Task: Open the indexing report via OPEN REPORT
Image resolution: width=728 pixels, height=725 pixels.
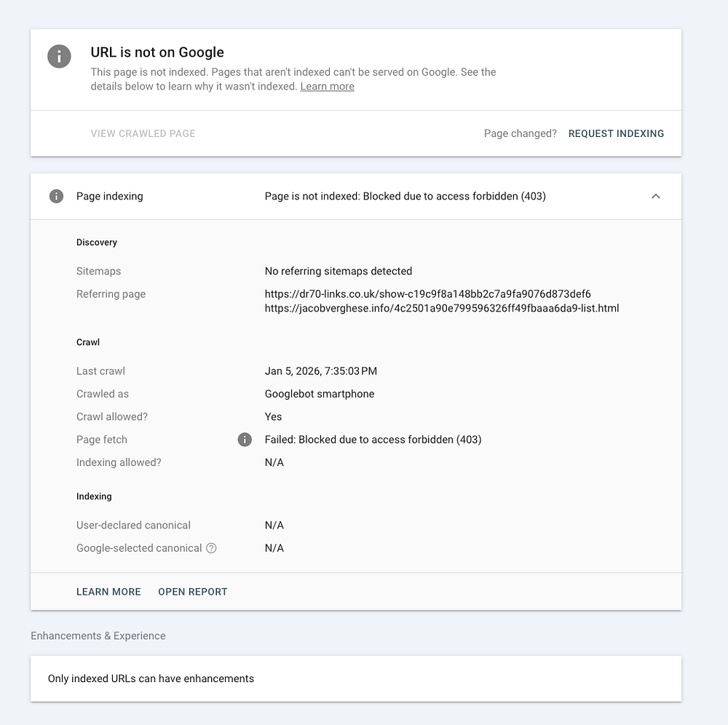Action: coord(193,592)
